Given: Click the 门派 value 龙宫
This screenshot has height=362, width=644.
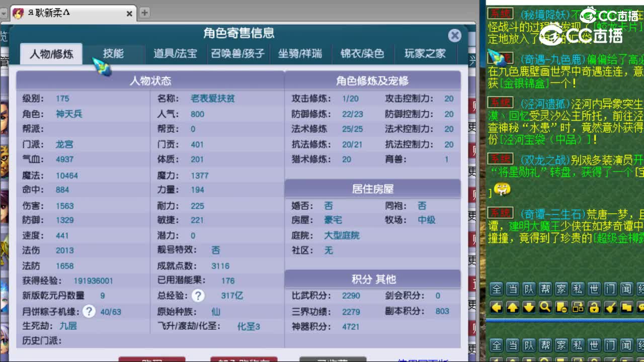Looking at the screenshot, I should 64,144.
